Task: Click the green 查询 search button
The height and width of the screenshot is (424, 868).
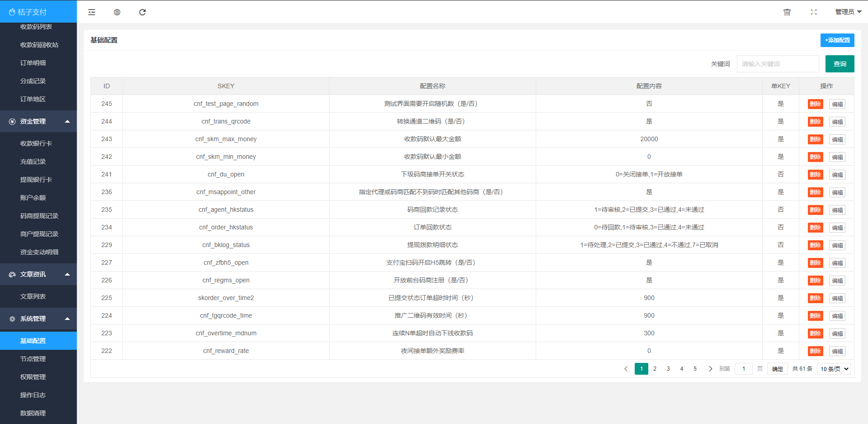Action: pyautogui.click(x=840, y=64)
